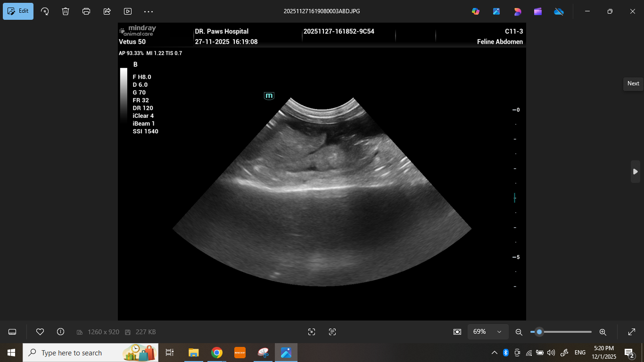Image resolution: width=644 pixels, height=362 pixels.
Task: Toggle the filmstrip view
Action: [x=13, y=332]
